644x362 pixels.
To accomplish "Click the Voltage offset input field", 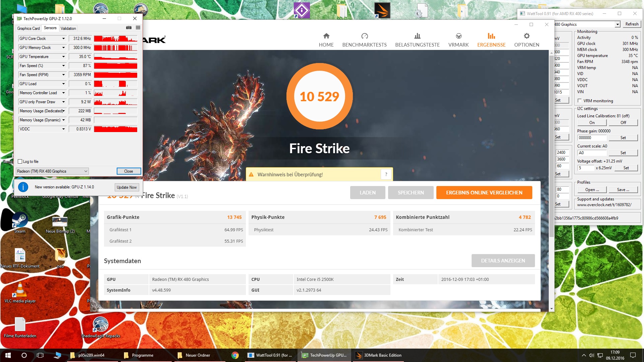I will coord(585,168).
